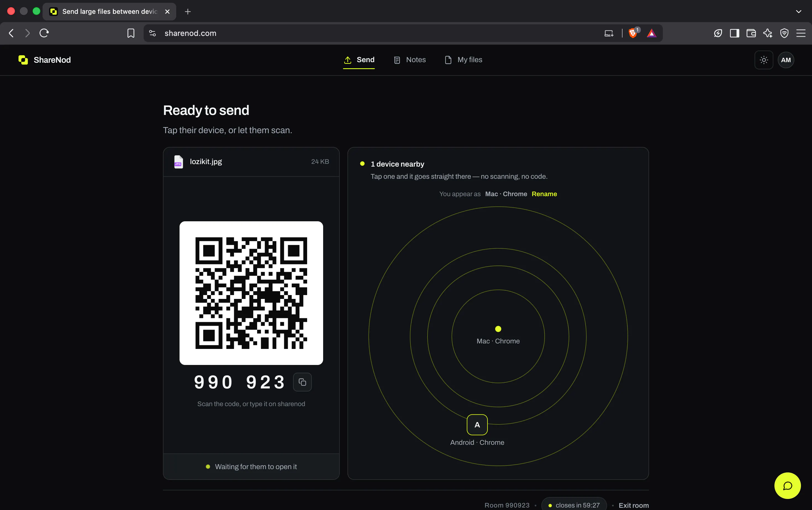Click the closes in 59:27 timer pill

574,505
